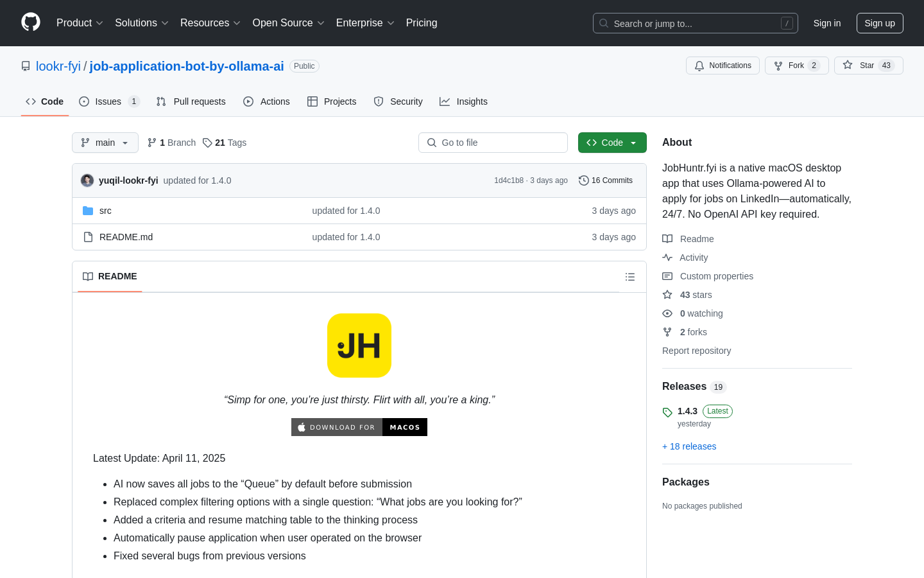Click the Search or jump to field
The width and height of the screenshot is (924, 578).
tap(696, 23)
